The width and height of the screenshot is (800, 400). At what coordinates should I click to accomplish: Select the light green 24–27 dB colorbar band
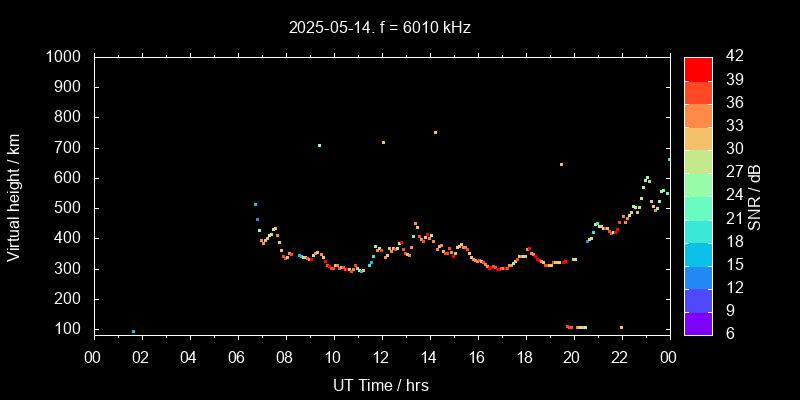click(698, 184)
